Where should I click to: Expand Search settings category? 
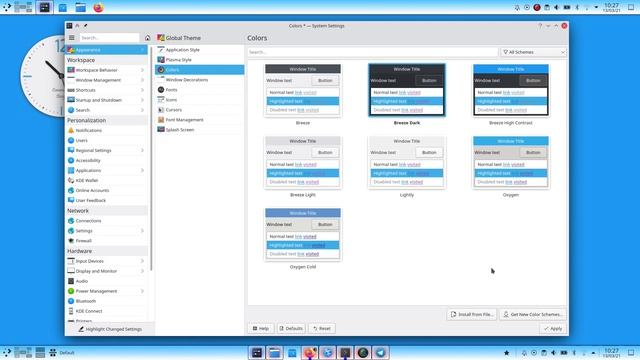click(x=142, y=110)
